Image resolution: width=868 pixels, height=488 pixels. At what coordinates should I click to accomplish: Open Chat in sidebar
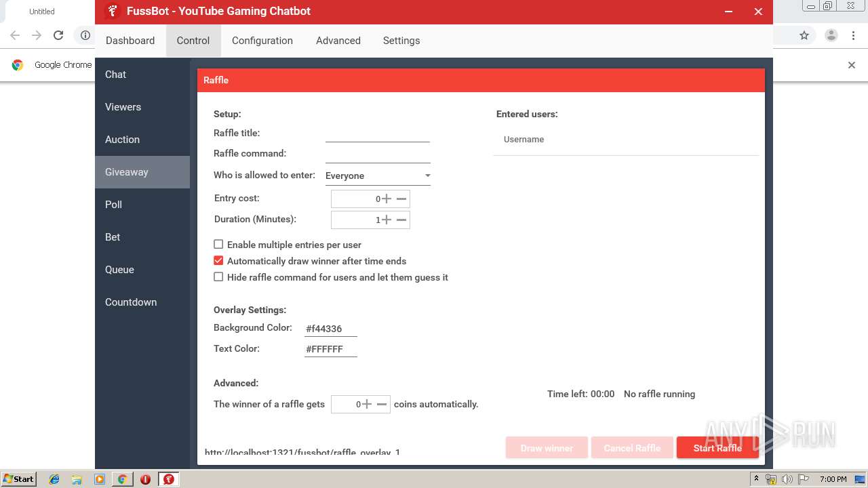tap(142, 75)
